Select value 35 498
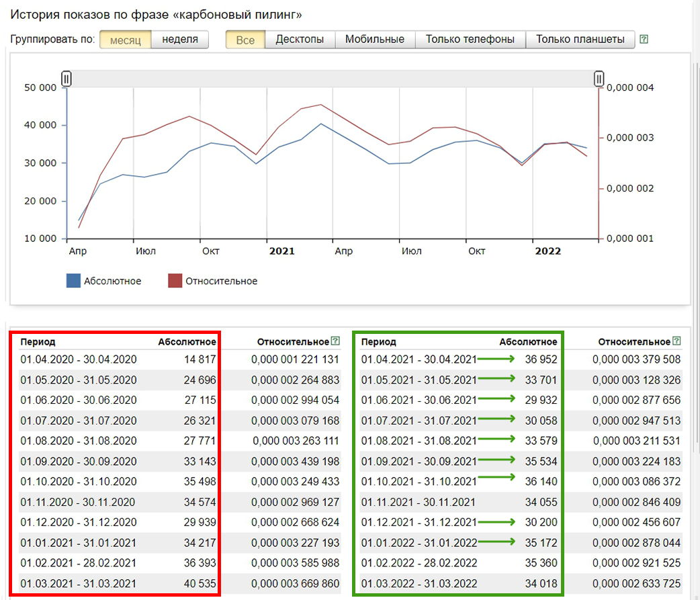700x600 pixels. click(200, 481)
